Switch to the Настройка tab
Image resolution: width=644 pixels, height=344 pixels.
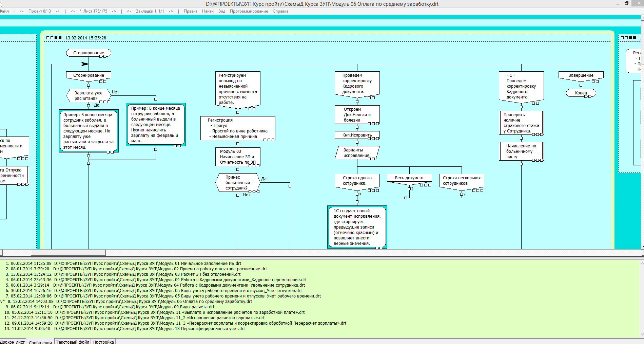(x=103, y=342)
